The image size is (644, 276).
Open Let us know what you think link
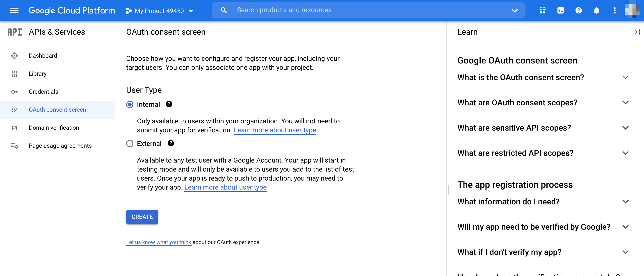[159, 242]
